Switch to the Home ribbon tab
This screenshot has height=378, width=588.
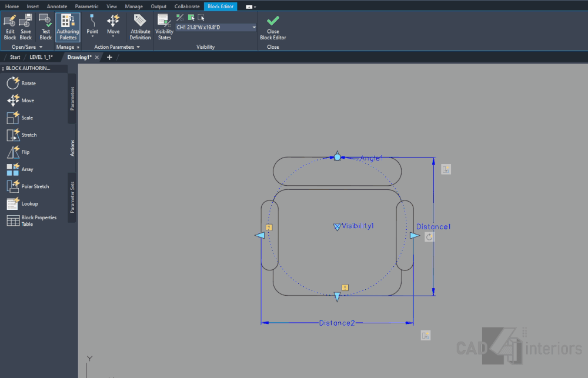(12, 6)
